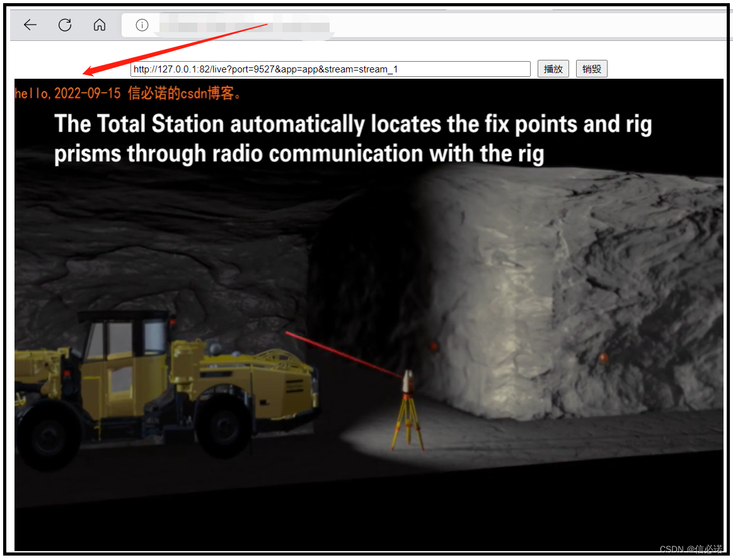View site information via the info icon

coord(142,25)
